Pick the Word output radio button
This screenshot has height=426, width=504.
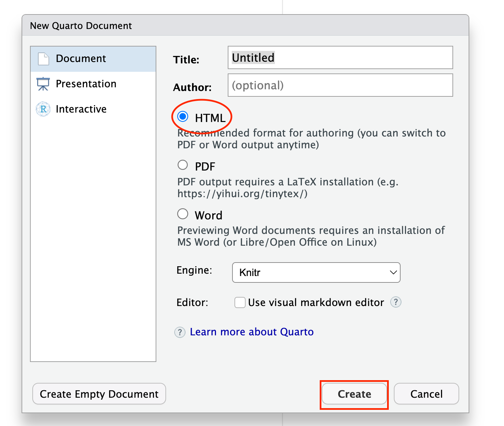[183, 214]
